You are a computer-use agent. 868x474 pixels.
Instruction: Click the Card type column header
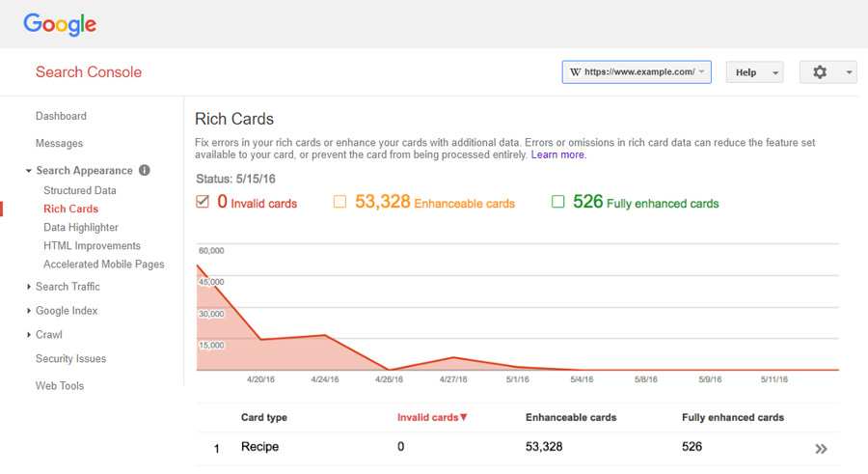point(264,417)
